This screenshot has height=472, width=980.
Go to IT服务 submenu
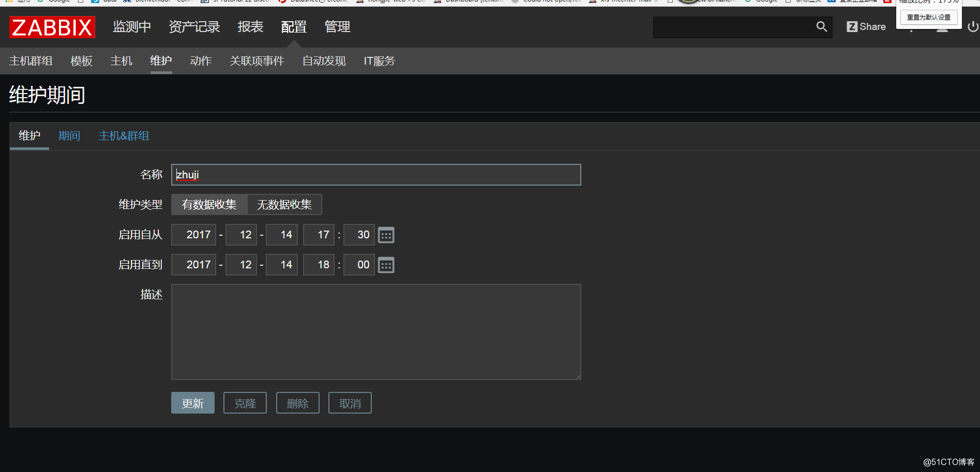[x=379, y=61]
